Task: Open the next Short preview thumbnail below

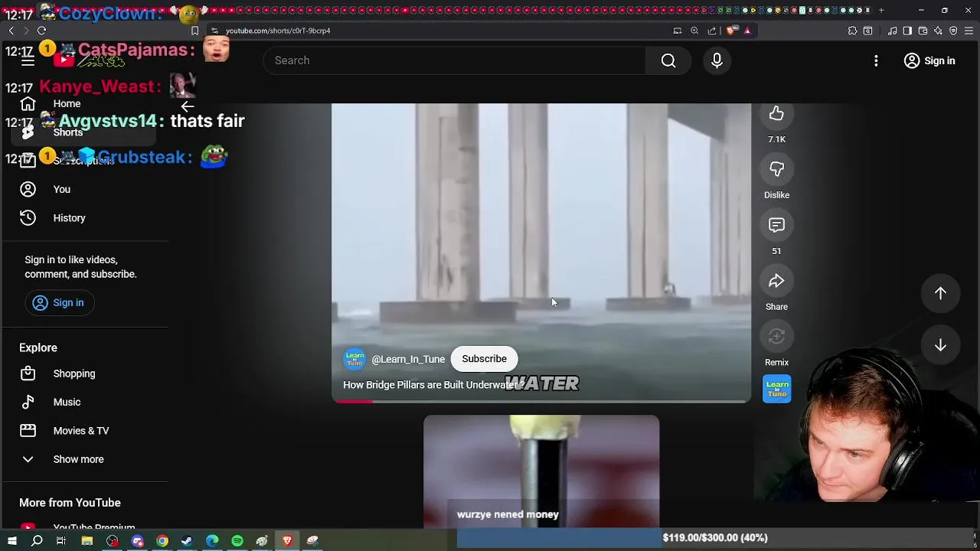Action: 541,471
